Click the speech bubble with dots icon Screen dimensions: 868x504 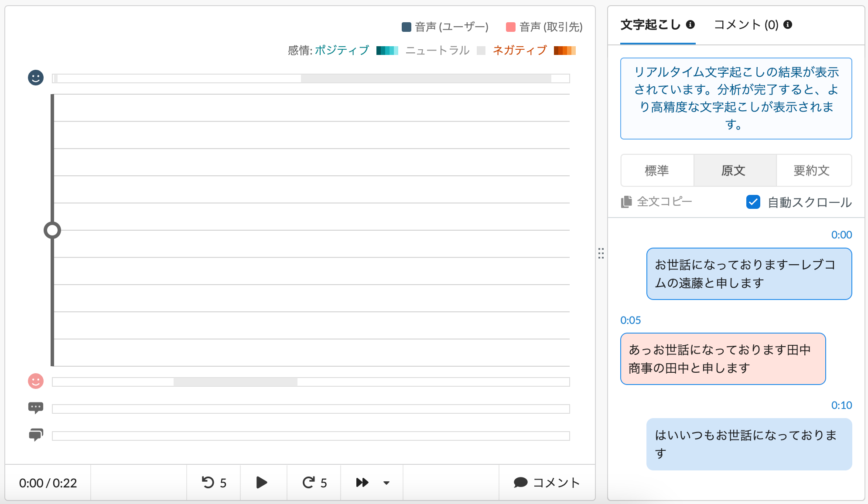point(36,408)
